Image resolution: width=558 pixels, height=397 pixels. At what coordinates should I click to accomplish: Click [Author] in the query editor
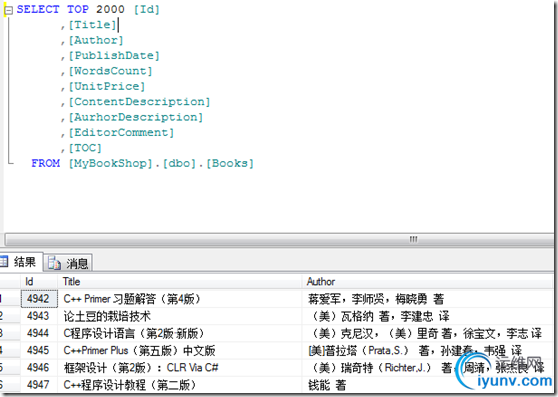(x=96, y=40)
